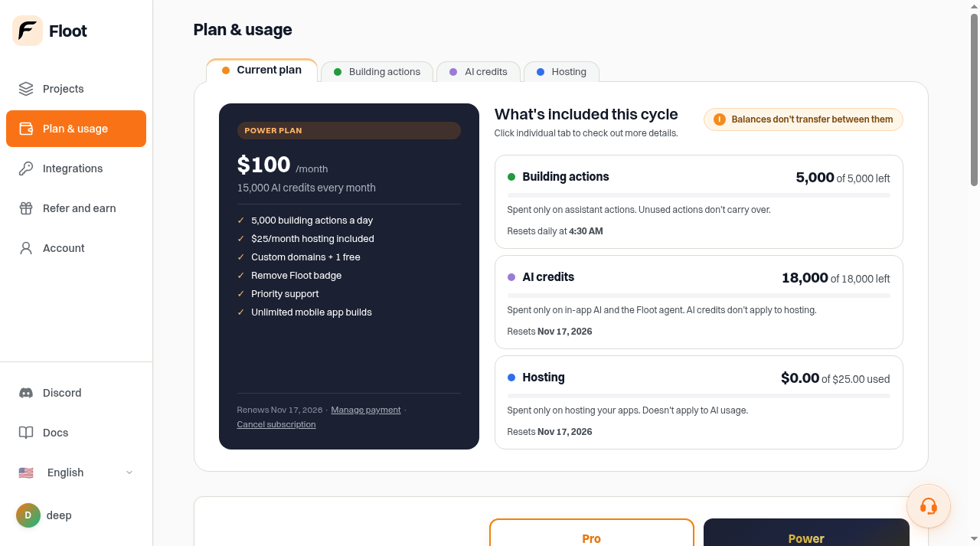Select the Power plan card
Image resolution: width=980 pixels, height=546 pixels.
(806, 533)
